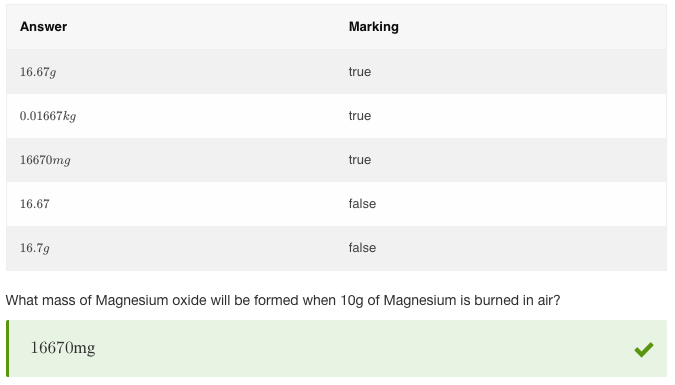Select the Marking column header
The width and height of the screenshot is (675, 385).
point(374,27)
